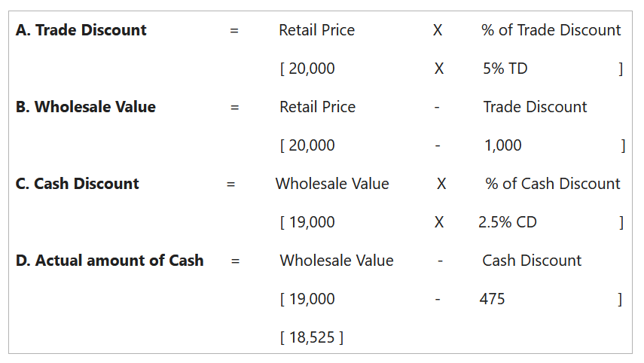Click non-bold 'Cash Discount' in row D formula
644x363 pixels.
(x=532, y=261)
